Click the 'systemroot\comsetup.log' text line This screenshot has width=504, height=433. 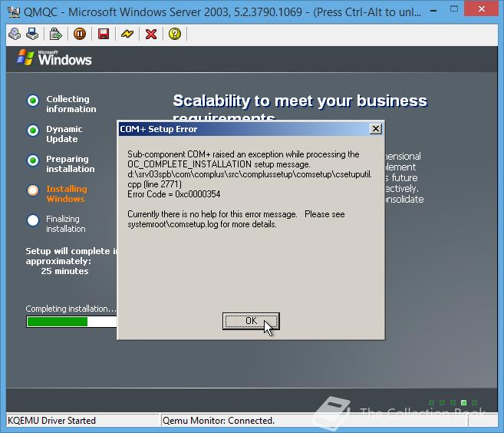point(202,224)
